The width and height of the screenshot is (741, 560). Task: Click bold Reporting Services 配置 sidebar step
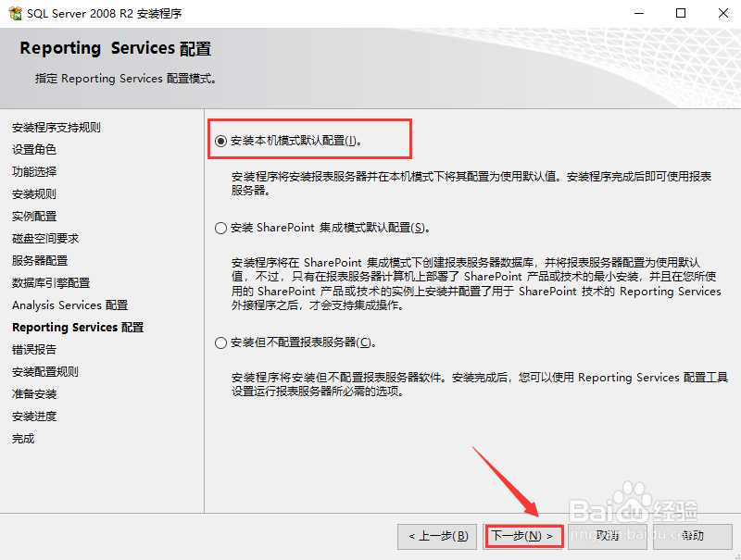pos(78,328)
